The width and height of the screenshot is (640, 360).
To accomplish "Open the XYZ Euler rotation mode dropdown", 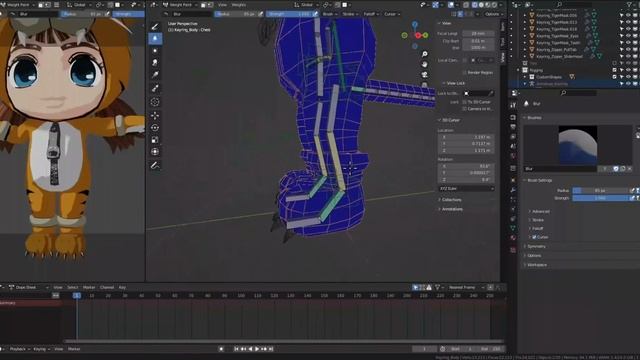I will click(x=466, y=189).
